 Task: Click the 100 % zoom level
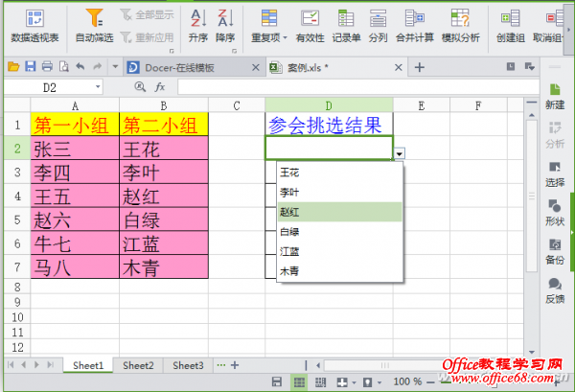tap(407, 381)
